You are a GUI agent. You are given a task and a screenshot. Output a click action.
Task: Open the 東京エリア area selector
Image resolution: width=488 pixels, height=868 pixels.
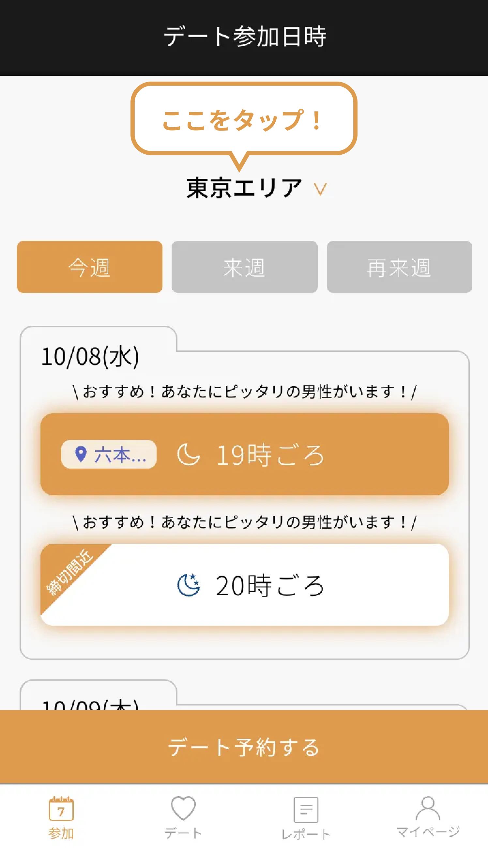[x=244, y=188]
